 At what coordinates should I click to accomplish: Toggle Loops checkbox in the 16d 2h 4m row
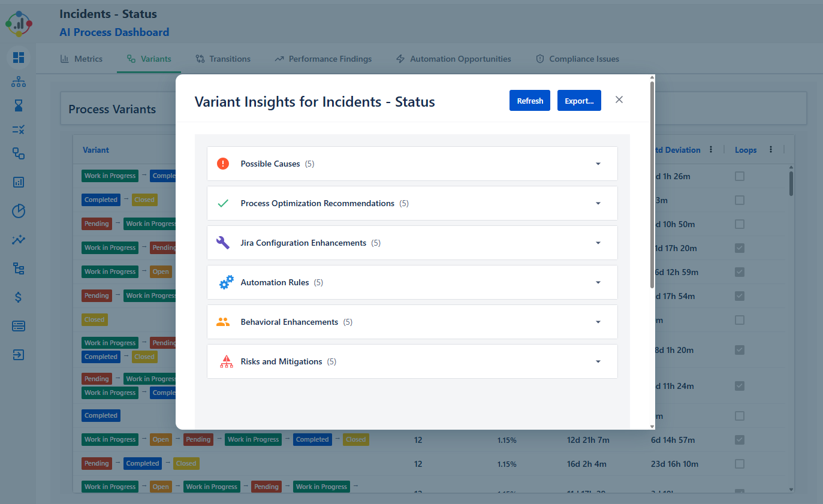tap(740, 464)
